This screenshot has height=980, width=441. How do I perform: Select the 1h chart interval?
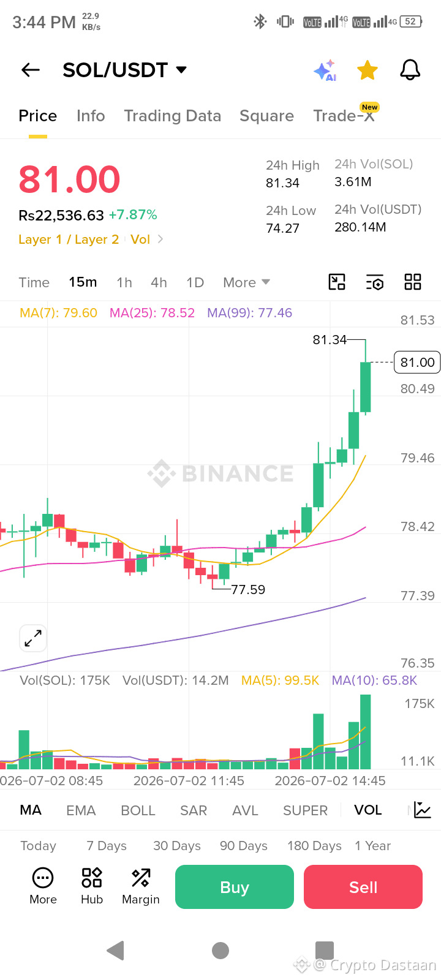[x=124, y=282]
